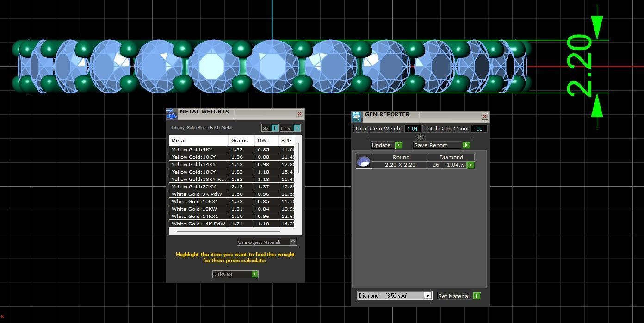Image resolution: width=644 pixels, height=323 pixels.
Task: Click the Grams column header
Action: pos(241,140)
